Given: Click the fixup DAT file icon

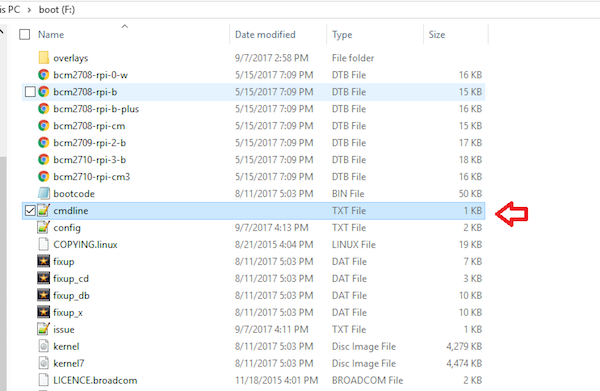Looking at the screenshot, I should coord(44,261).
